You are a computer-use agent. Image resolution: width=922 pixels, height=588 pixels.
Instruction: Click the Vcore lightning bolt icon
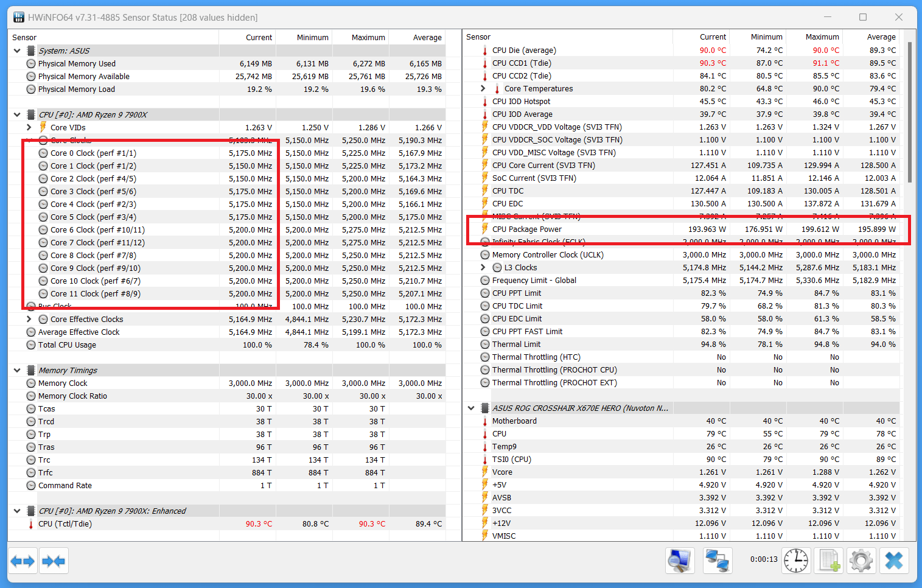pyautogui.click(x=485, y=472)
